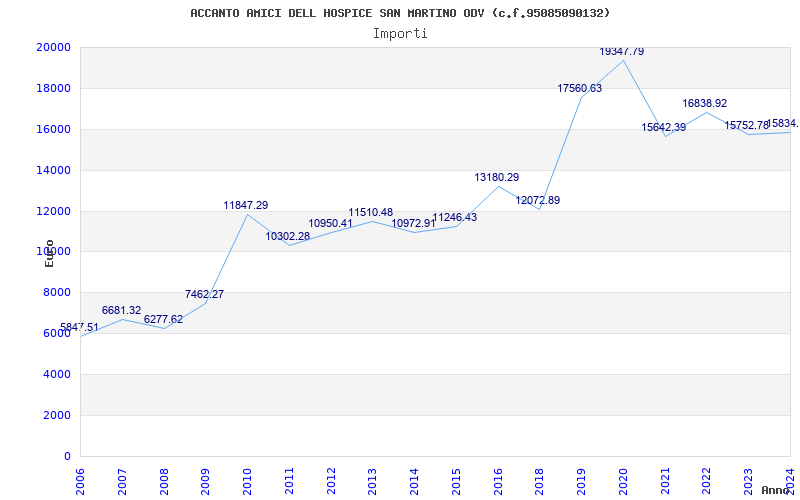The image size is (800, 500).
Task: Click the peak value 19347.79
Action: pyautogui.click(x=621, y=52)
